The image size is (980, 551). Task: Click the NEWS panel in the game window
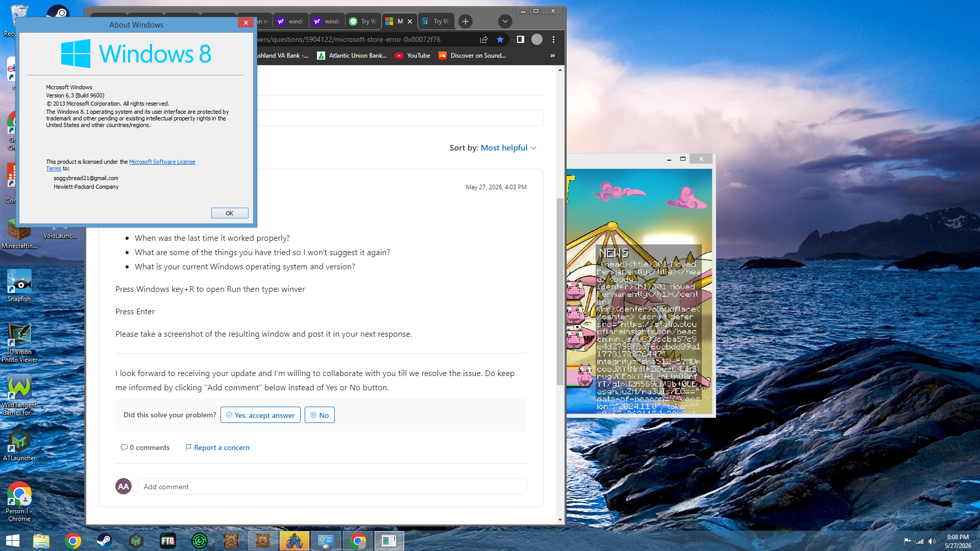(648, 329)
